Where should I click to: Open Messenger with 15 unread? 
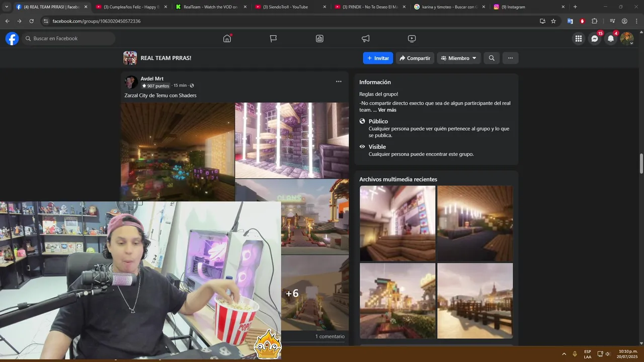595,38
